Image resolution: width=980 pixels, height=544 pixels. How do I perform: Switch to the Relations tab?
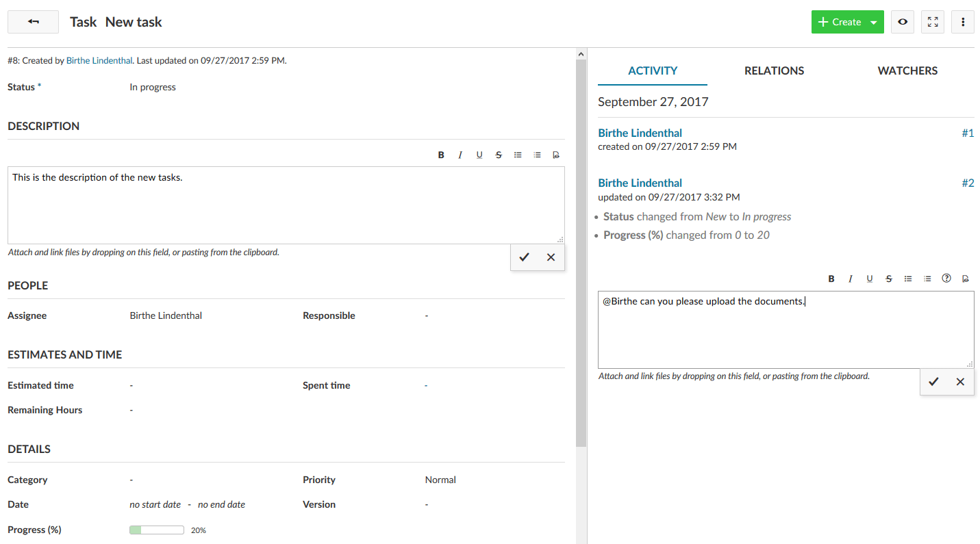click(774, 70)
